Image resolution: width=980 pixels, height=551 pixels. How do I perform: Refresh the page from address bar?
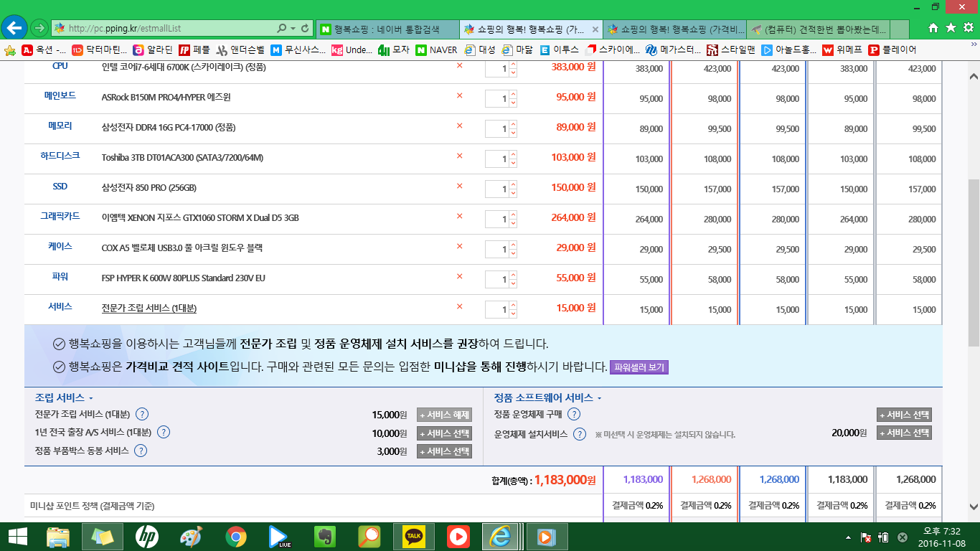click(306, 29)
